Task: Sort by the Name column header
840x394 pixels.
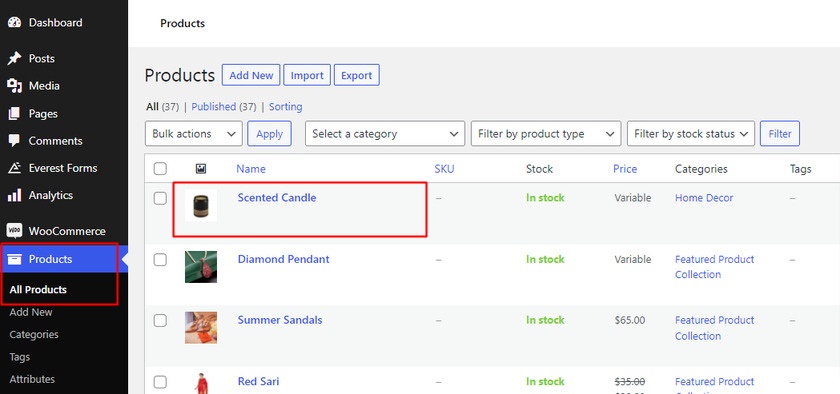Action: 251,169
